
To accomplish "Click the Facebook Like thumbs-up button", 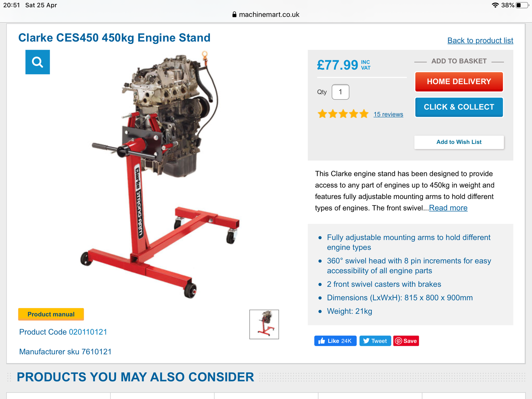I will coord(335,341).
